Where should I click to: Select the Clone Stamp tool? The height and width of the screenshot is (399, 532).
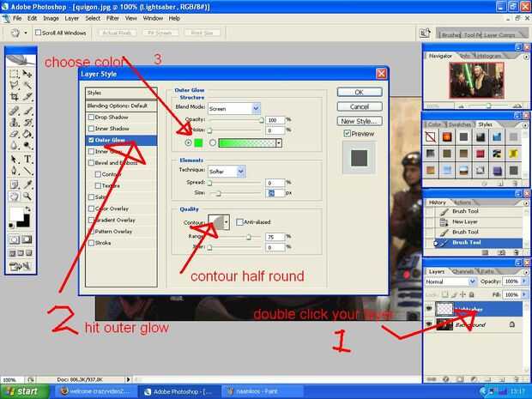coord(14,122)
